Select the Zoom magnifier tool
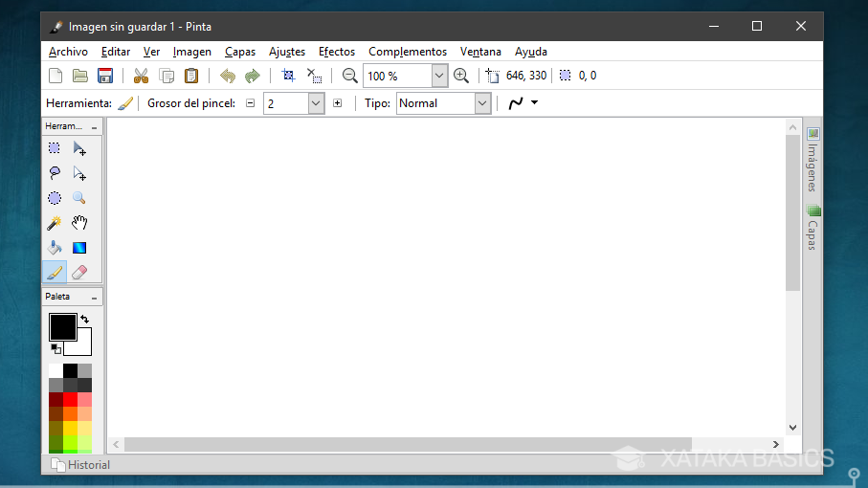Image resolution: width=868 pixels, height=488 pixels. [79, 198]
